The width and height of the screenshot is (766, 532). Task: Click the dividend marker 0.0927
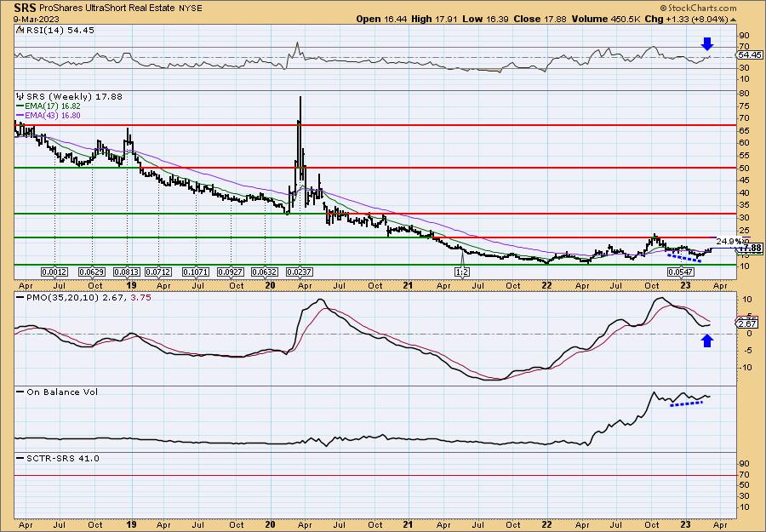click(231, 272)
